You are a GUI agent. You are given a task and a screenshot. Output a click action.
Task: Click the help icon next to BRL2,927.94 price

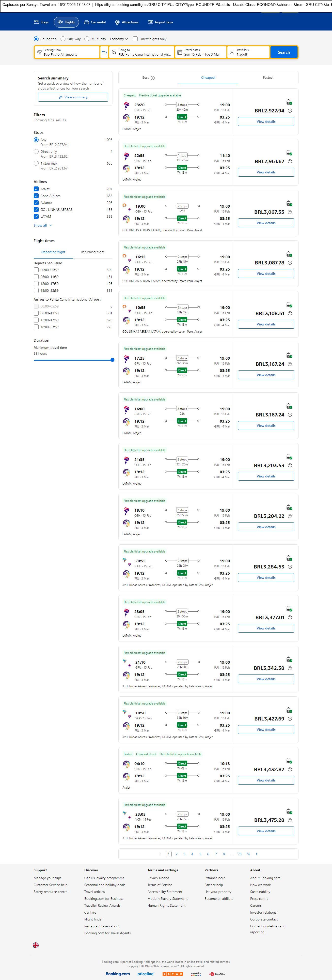[x=290, y=111]
